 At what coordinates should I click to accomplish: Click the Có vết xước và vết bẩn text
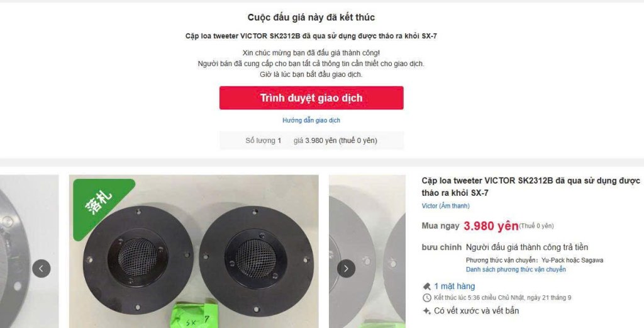click(477, 311)
